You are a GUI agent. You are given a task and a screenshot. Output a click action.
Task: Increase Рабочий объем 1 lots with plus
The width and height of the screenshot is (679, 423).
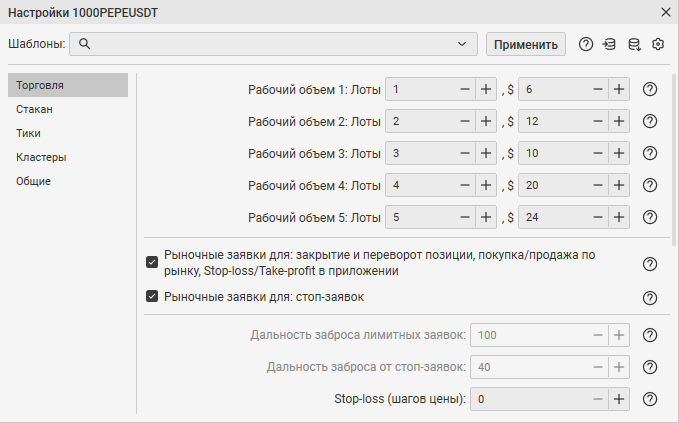click(486, 89)
